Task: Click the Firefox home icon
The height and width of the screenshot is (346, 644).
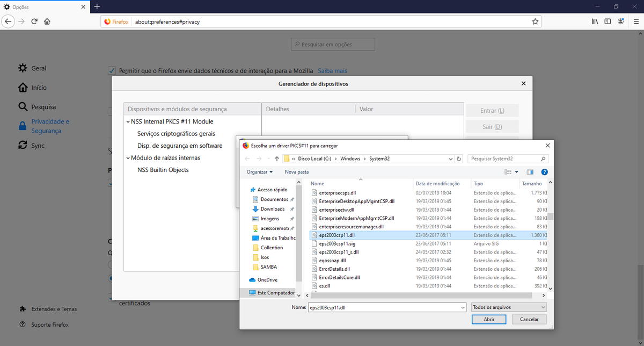Action: (x=47, y=21)
